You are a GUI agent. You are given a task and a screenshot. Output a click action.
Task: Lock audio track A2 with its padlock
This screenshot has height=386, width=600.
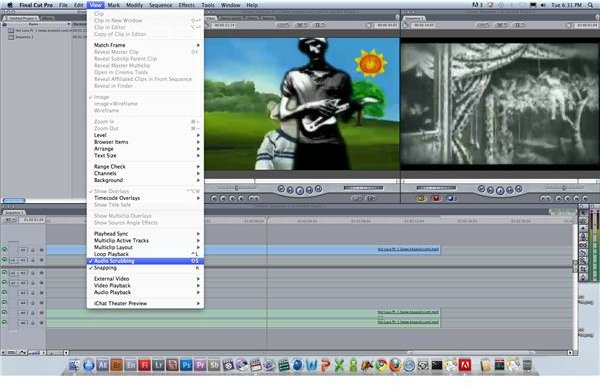(33, 283)
